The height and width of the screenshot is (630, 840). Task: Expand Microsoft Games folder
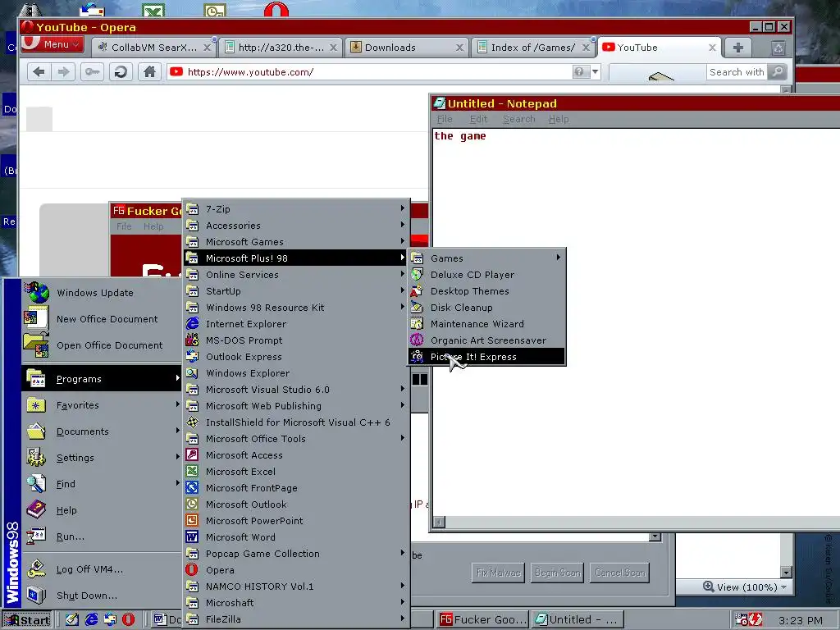[x=296, y=242]
